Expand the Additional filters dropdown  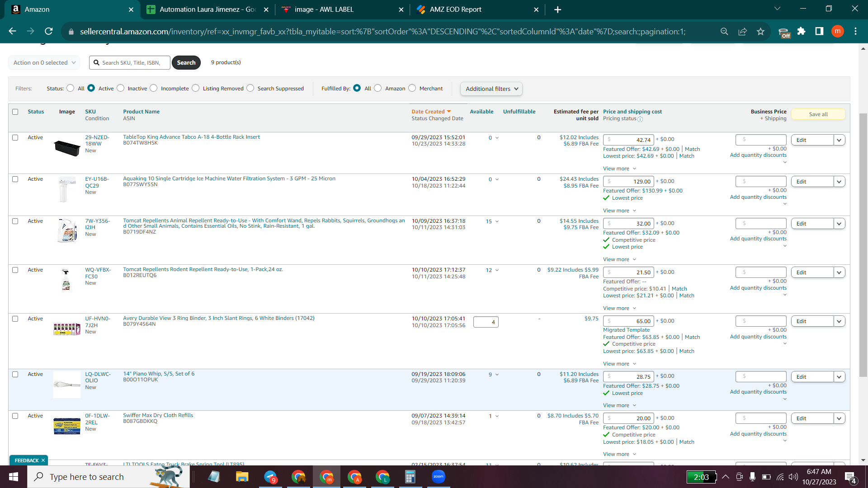click(491, 89)
